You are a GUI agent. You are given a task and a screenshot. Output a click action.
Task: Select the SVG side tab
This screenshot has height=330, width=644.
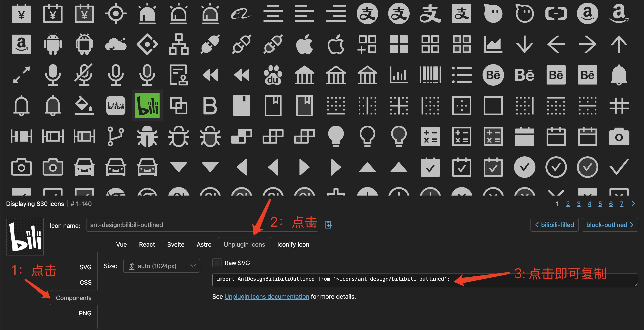coord(85,267)
